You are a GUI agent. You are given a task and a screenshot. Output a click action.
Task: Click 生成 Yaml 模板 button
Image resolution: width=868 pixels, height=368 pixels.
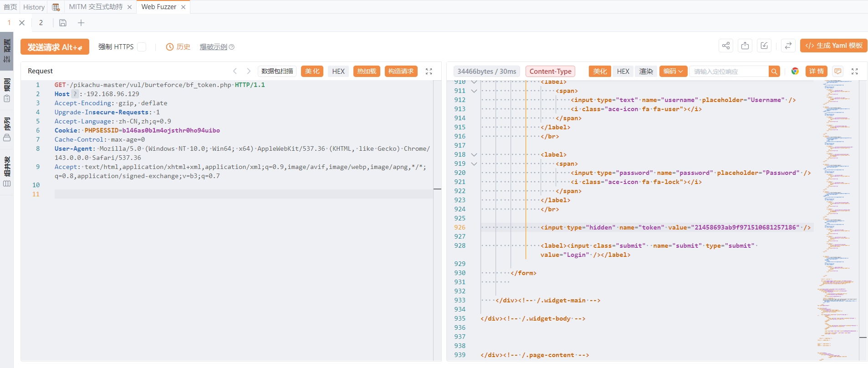pos(834,46)
